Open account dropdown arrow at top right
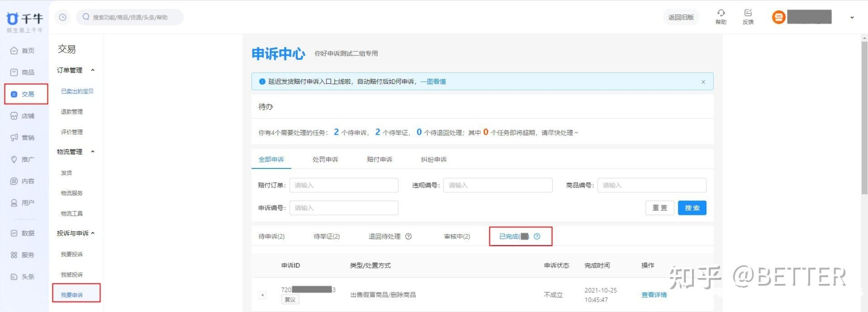 click(x=852, y=18)
